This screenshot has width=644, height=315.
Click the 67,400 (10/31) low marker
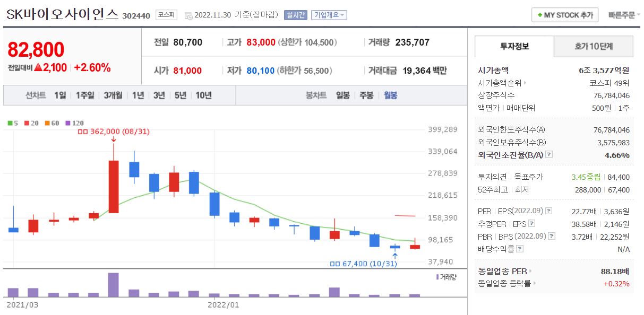tap(363, 264)
